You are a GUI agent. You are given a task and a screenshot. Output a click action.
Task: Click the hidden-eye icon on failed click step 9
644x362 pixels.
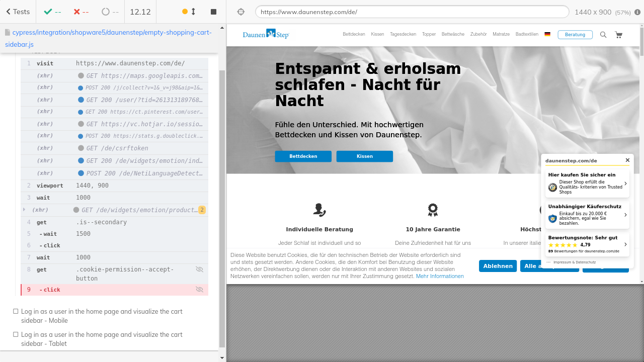(x=199, y=290)
